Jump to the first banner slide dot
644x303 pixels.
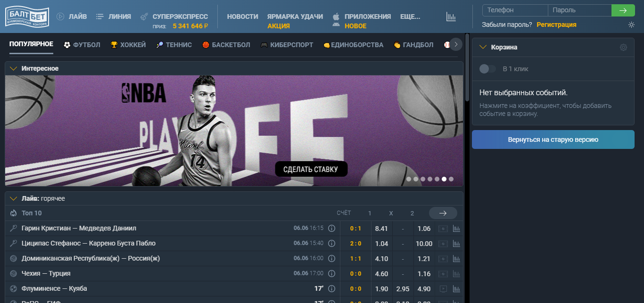409,179
